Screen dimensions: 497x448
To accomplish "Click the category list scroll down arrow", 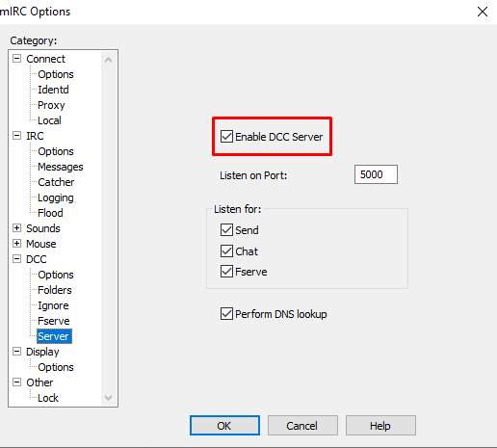I will tap(108, 398).
